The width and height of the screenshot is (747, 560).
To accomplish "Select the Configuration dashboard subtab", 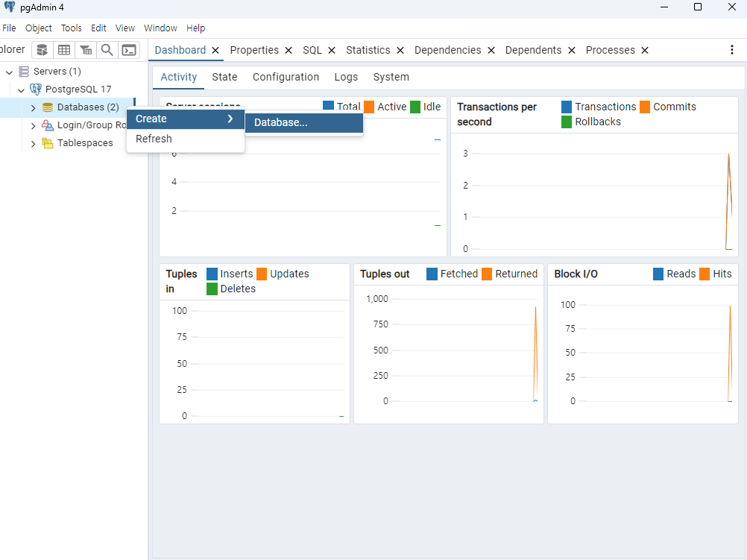I will [x=286, y=78].
